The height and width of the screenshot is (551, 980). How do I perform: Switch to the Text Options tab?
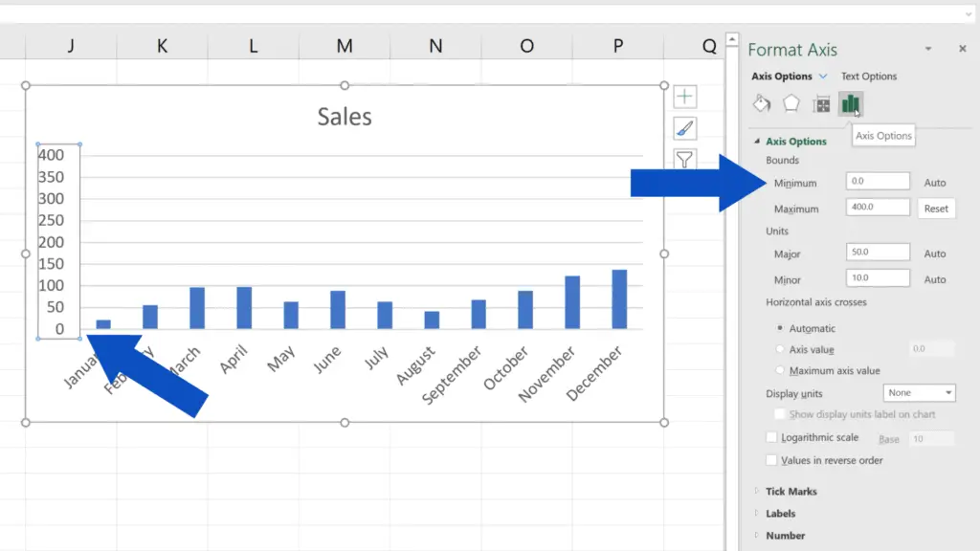coord(868,76)
